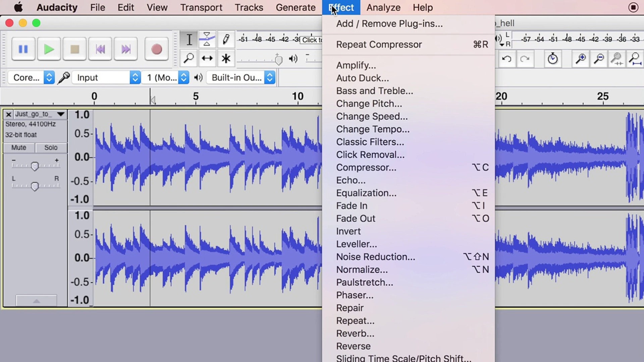Mute the Just_go_to_ track
The height and width of the screenshot is (362, 644).
18,147
